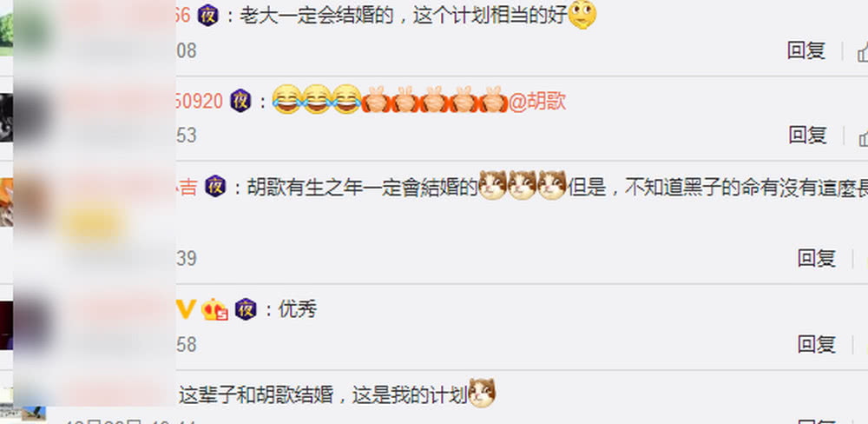Open avatar of the 优秀 commenter
This screenshot has height=424, width=868.
[x=6, y=326]
